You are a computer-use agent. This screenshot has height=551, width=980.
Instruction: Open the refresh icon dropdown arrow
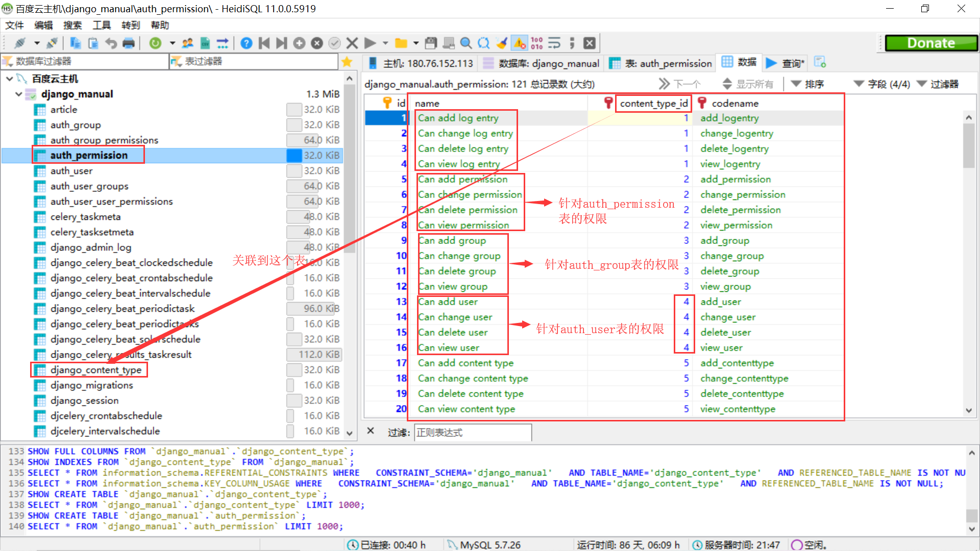[173, 43]
